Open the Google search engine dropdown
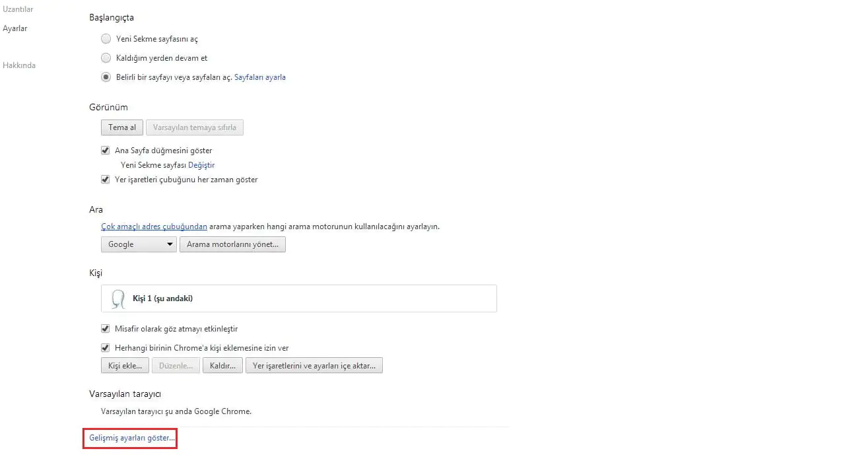Screen dimensions: 868x455 (x=138, y=244)
